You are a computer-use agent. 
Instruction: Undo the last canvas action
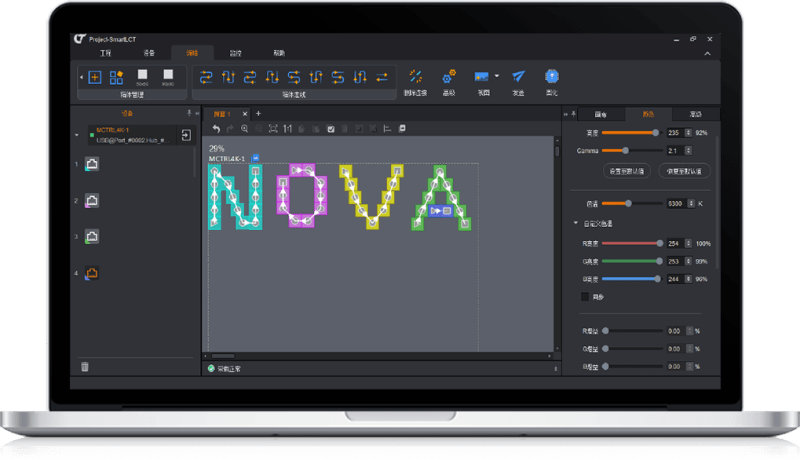click(216, 129)
